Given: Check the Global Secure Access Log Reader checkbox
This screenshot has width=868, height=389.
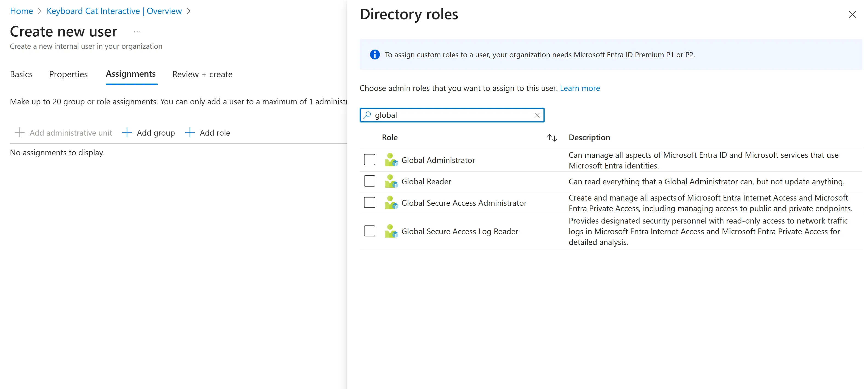Looking at the screenshot, I should 369,231.
